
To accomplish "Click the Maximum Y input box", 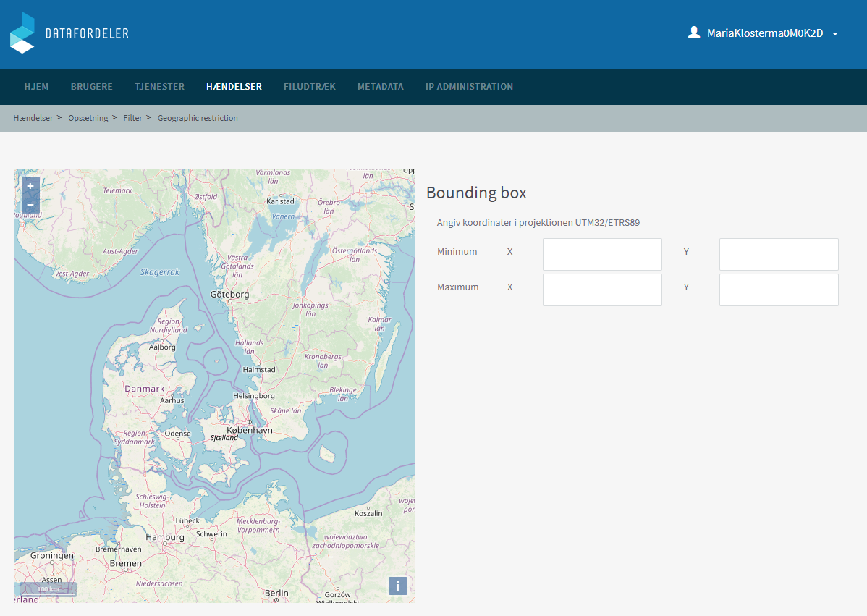I will 779,290.
